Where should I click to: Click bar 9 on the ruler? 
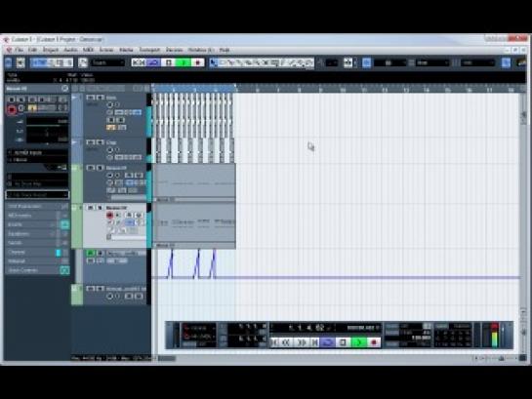[x=320, y=89]
